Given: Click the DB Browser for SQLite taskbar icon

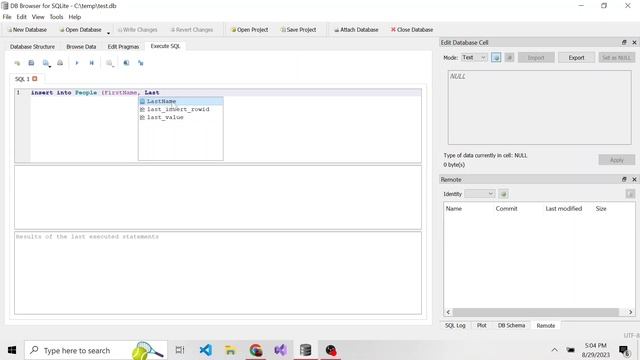Looking at the screenshot, I should [x=305, y=350].
